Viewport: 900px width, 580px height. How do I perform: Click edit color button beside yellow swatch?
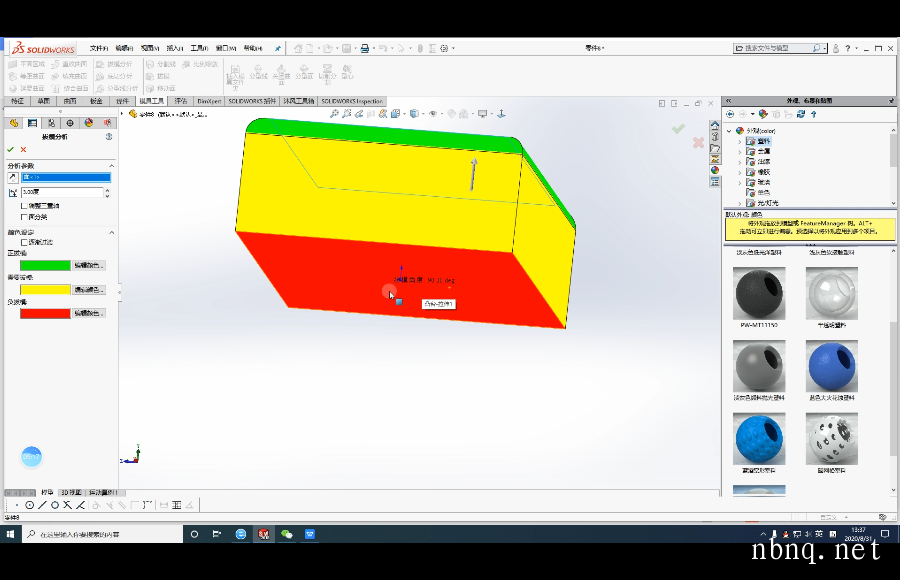pyautogui.click(x=89, y=290)
